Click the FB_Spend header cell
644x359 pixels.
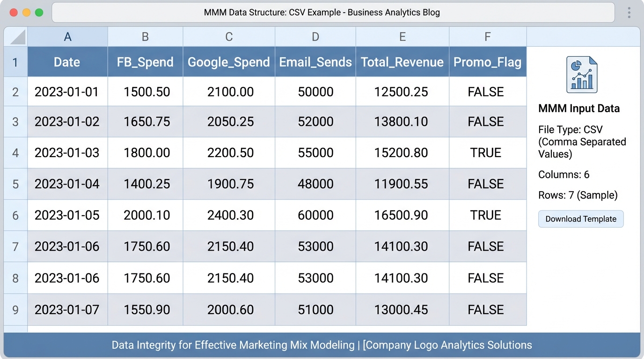click(145, 62)
